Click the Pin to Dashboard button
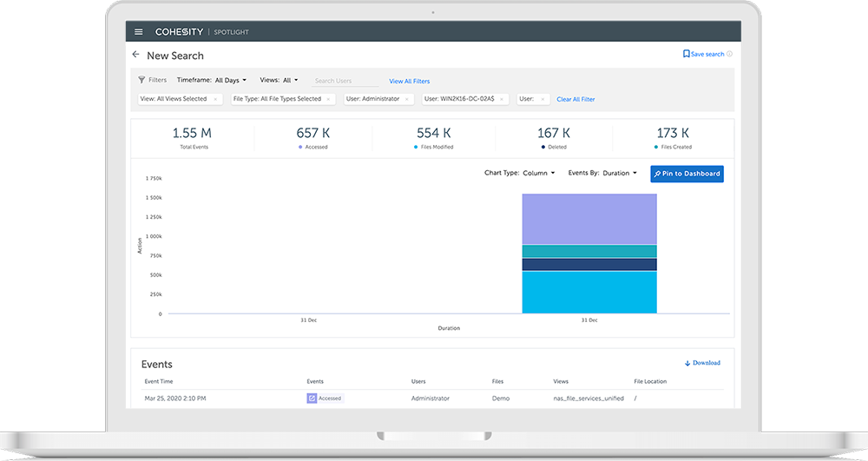Screen dimensions: 868x461 click(687, 174)
